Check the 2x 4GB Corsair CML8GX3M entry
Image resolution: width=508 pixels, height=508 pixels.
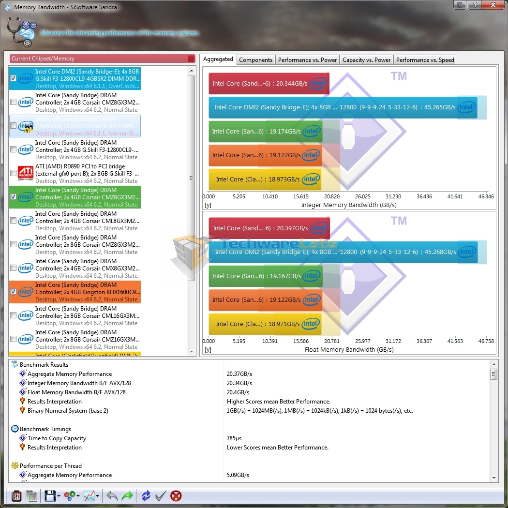(13, 220)
